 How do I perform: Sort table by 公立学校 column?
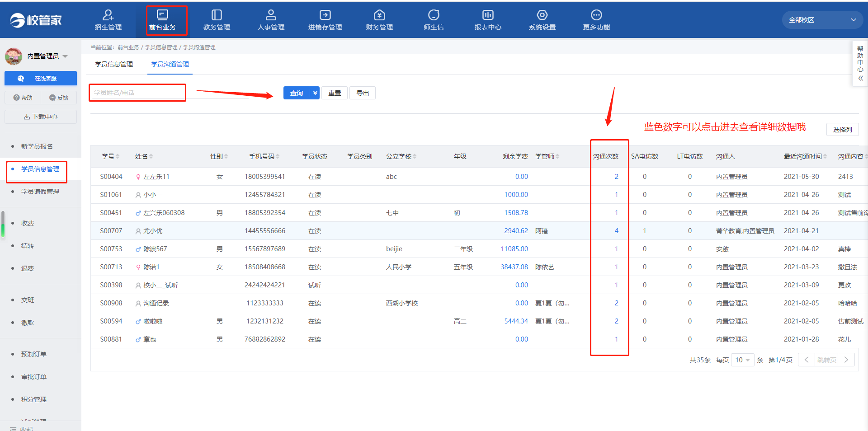[x=415, y=156]
